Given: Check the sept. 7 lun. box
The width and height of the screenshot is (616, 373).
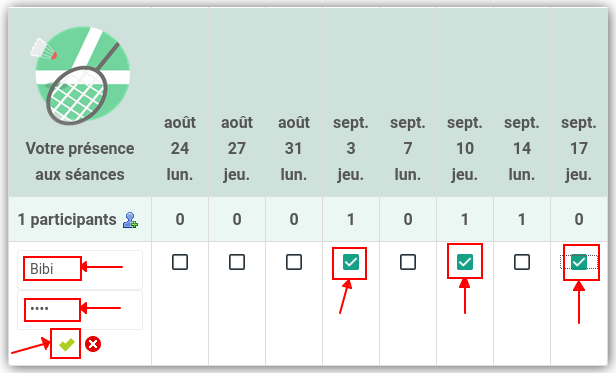Looking at the screenshot, I should [x=408, y=262].
